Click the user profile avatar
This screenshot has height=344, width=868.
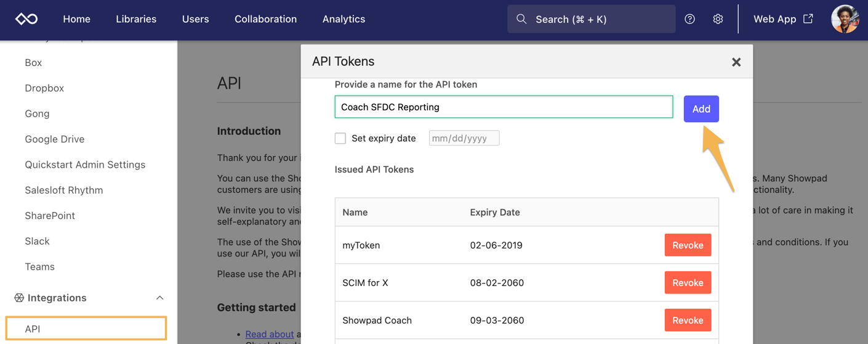(845, 19)
